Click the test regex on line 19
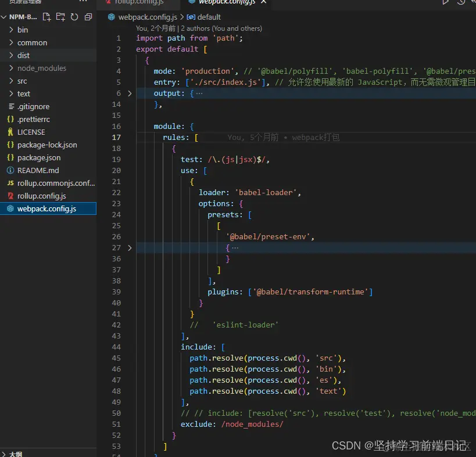476x457 pixels. (x=237, y=160)
